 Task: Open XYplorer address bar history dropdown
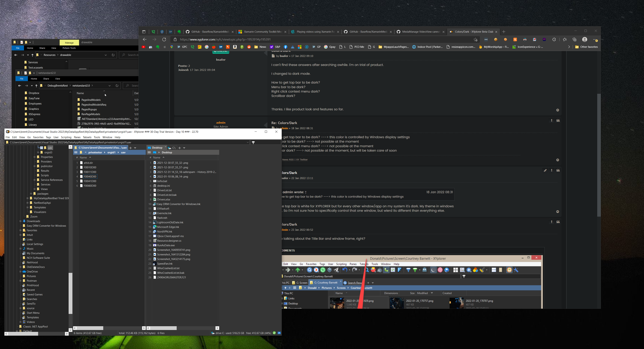(247, 143)
